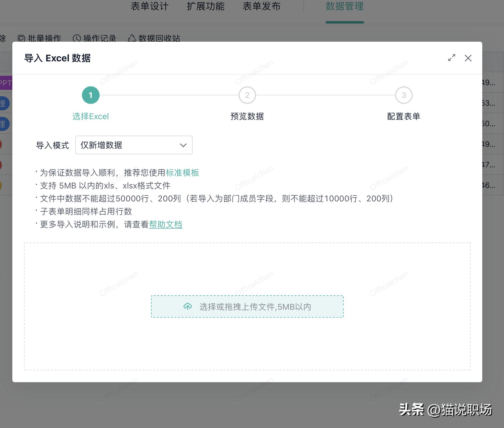Click the upload cloud icon
The height and width of the screenshot is (428, 504).
click(x=188, y=306)
